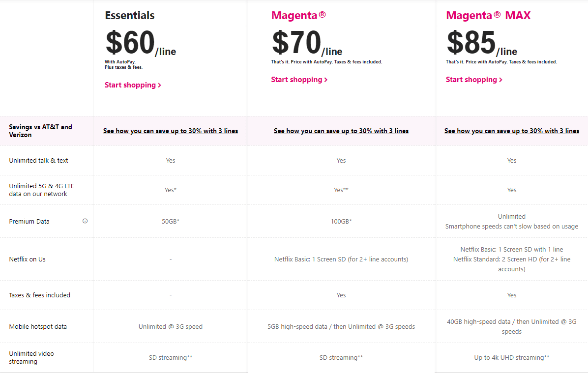
Task: Click the Magenta MAX plan title
Action: (488, 15)
